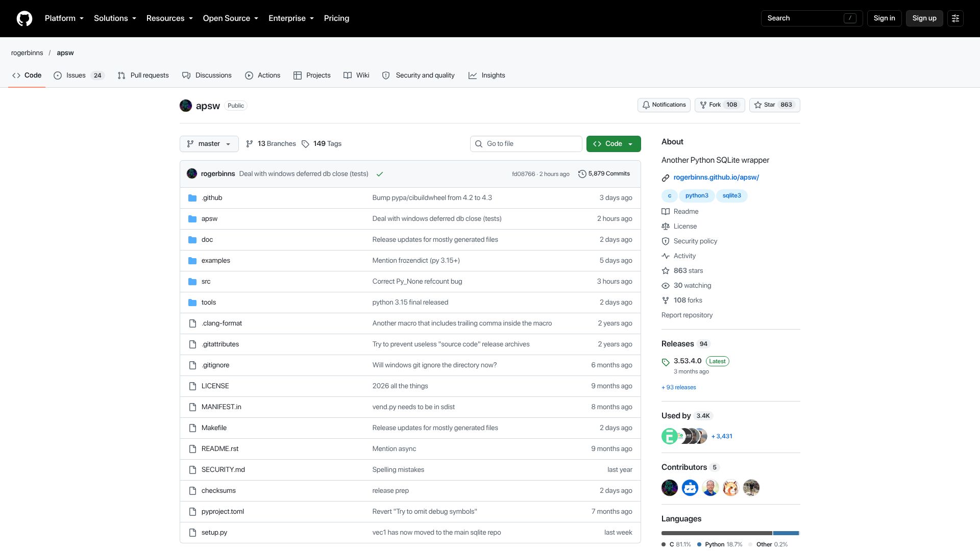
Task: Open rogerbinns.github.io/apsw/ link
Action: point(716,178)
